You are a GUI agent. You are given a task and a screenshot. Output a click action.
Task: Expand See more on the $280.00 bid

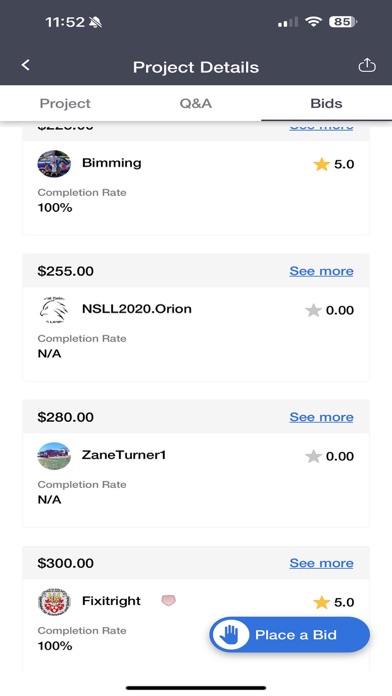click(321, 417)
